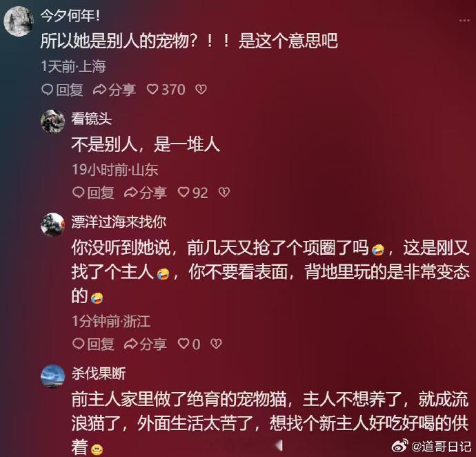Like the comment by 今夕何年！
Viewport: 476px width, 457px height.
166,90
